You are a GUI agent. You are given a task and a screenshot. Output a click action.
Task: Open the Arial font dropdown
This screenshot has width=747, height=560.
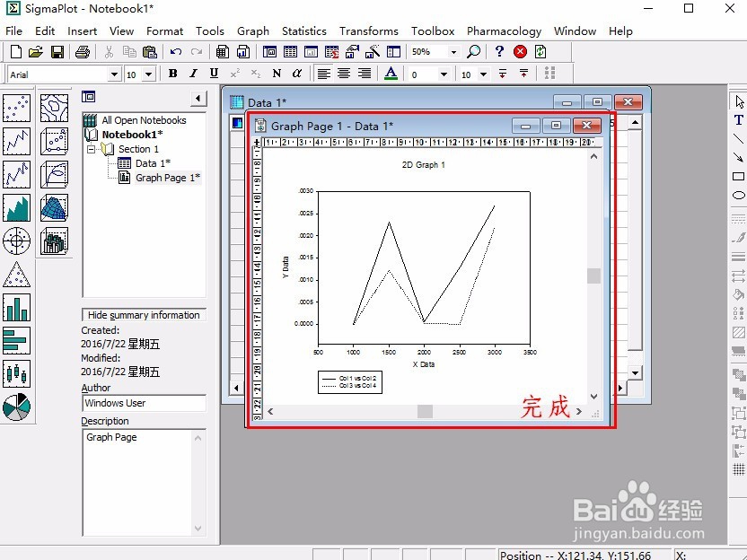pyautogui.click(x=114, y=74)
